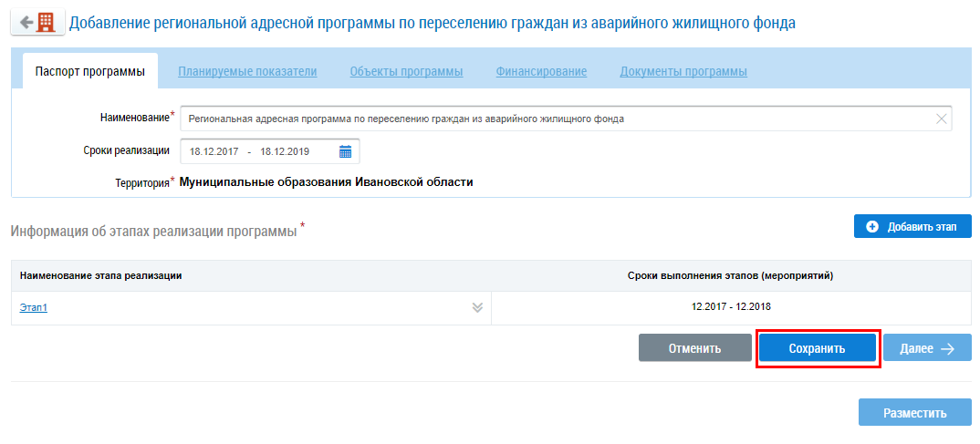Expand the Этап1 row with the double chevron
Image resolution: width=980 pixels, height=444 pixels.
[x=476, y=307]
